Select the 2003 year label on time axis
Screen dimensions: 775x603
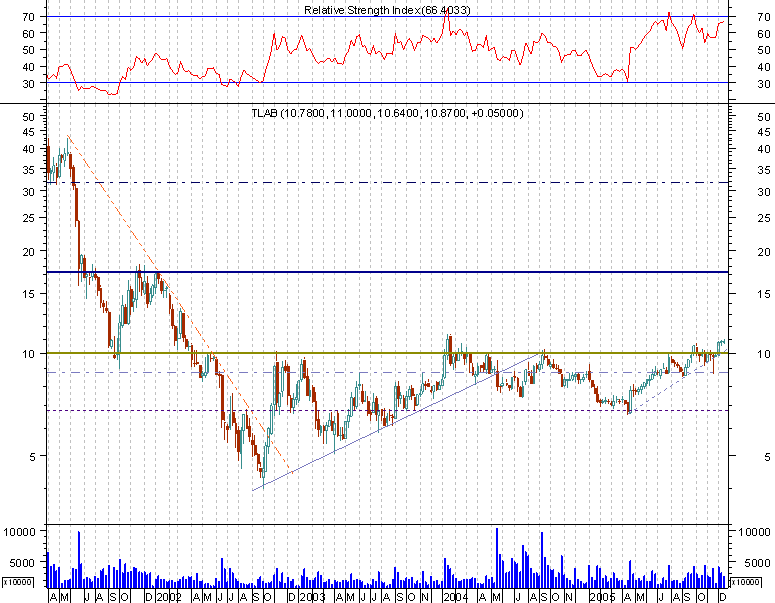pos(312,597)
